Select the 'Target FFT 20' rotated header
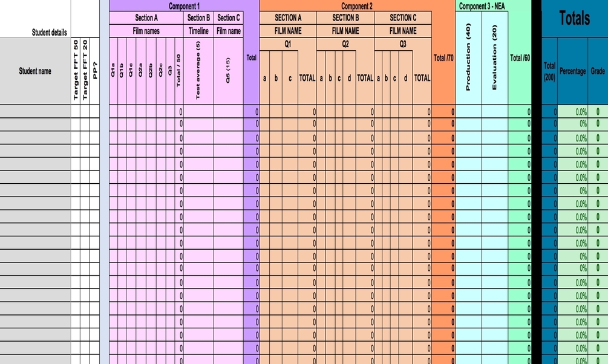The height and width of the screenshot is (364, 608). (x=85, y=71)
